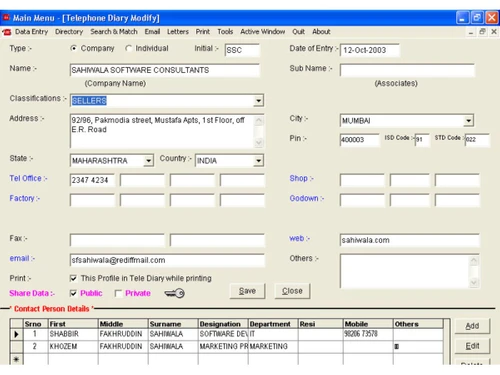
Task: Click the telephone icon in menu bar
Action: pyautogui.click(x=7, y=32)
